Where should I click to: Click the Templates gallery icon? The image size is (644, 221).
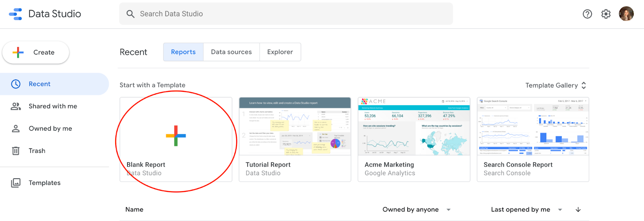tap(16, 183)
